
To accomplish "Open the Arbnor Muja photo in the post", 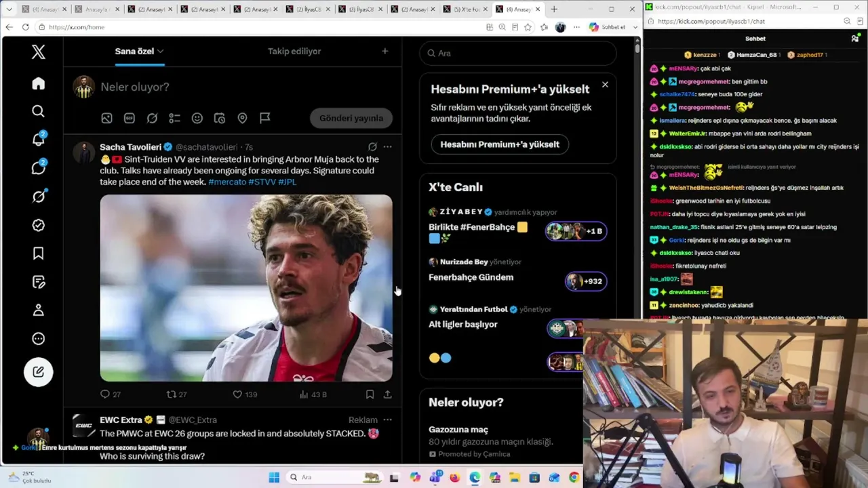I will click(x=246, y=288).
